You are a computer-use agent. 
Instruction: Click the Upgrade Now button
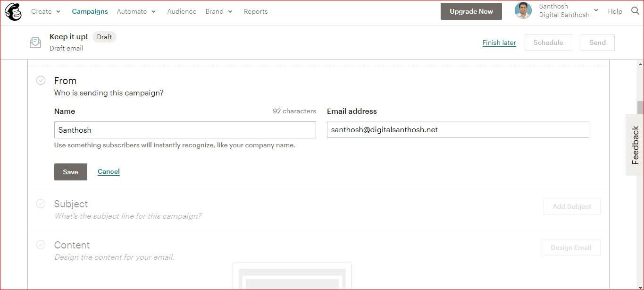[x=471, y=11]
